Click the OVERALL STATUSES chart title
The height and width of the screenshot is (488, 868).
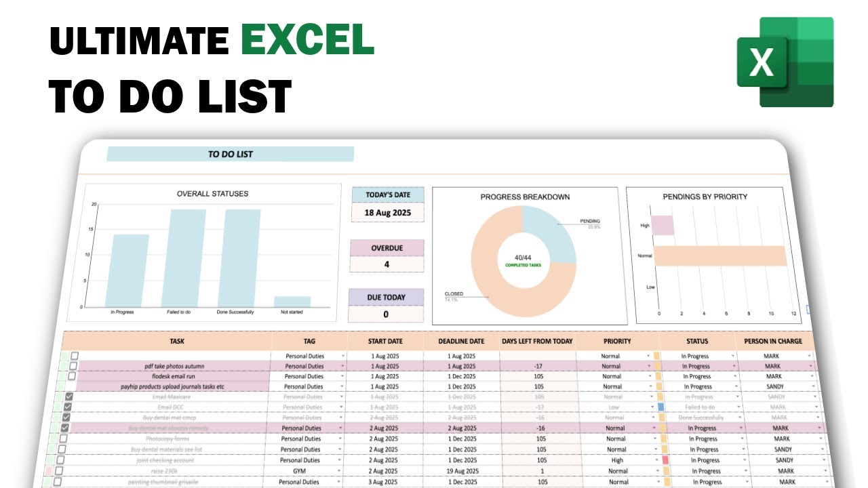(212, 194)
